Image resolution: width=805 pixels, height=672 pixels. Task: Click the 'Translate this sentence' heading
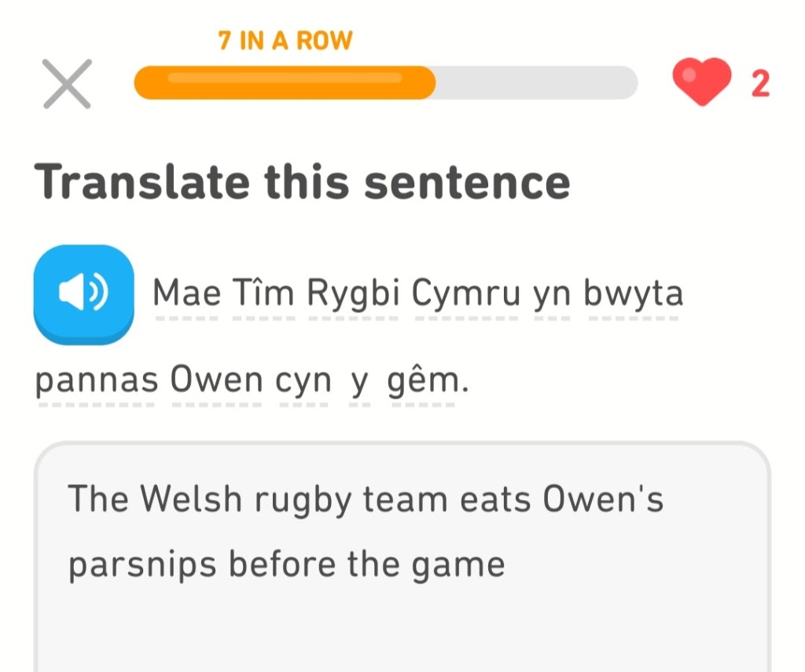(x=302, y=182)
